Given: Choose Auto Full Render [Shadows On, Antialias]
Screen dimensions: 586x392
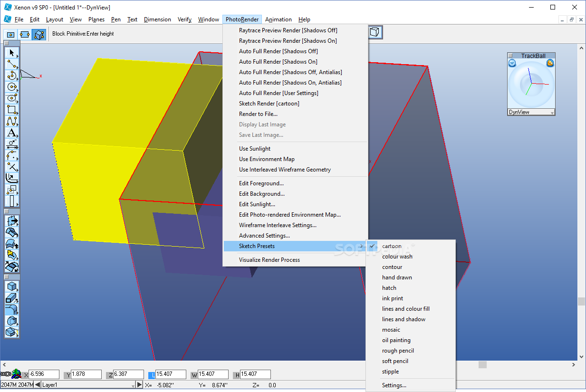Looking at the screenshot, I should pos(296,83).
